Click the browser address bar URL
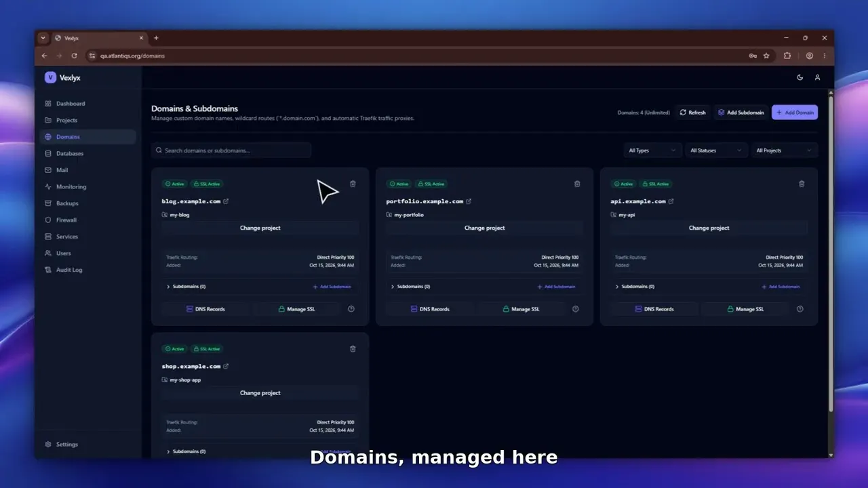The height and width of the screenshot is (488, 868). [132, 56]
